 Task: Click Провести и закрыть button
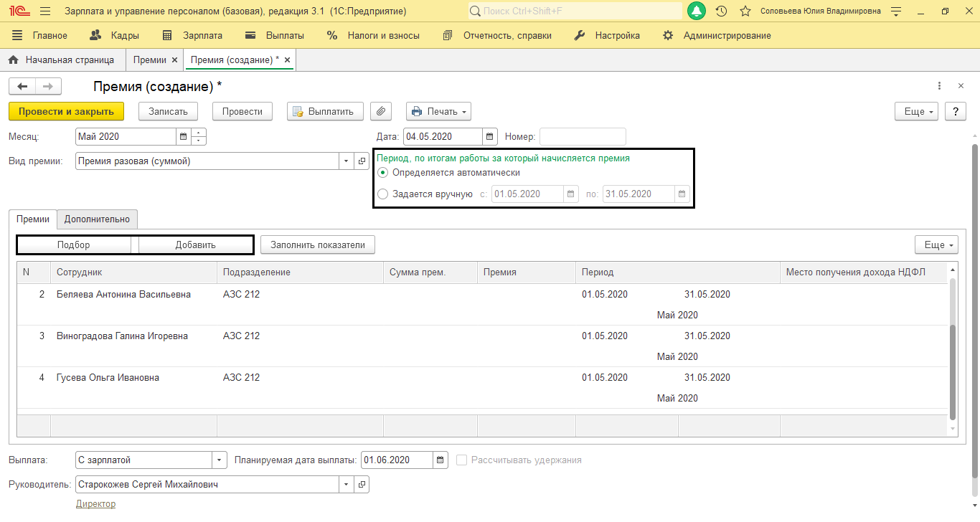coord(66,111)
